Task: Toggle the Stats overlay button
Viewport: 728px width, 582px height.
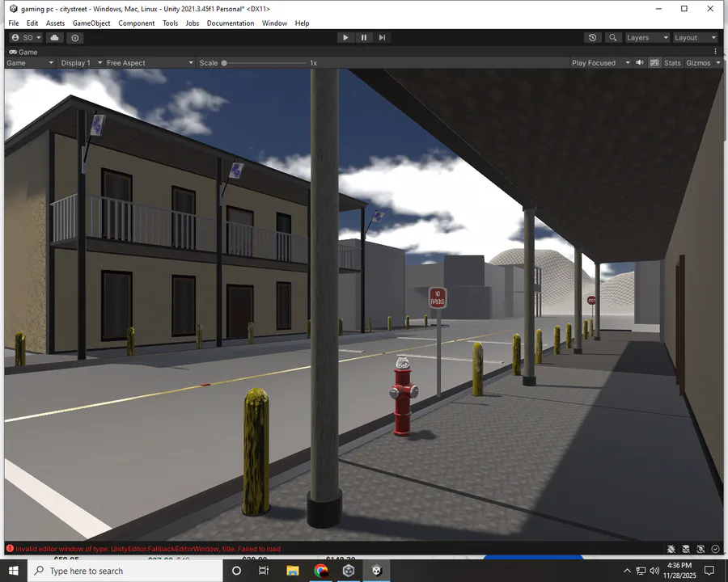Action: coord(672,63)
